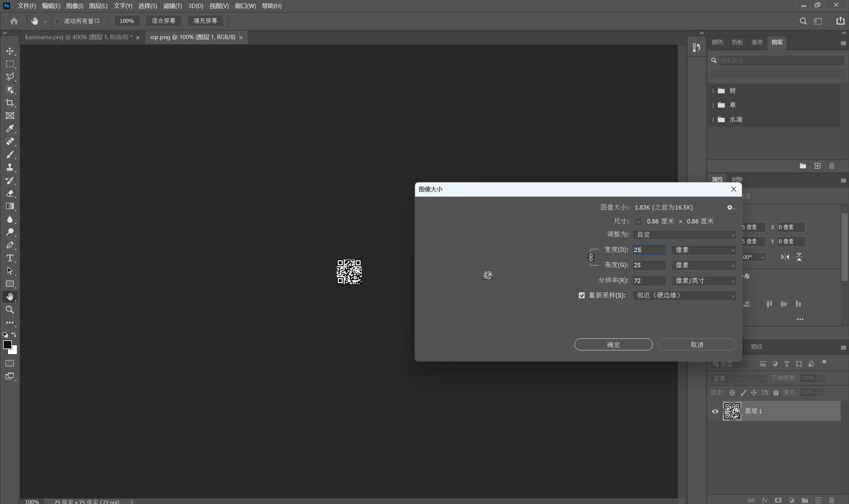Click the 100% zoom button
This screenshot has height=504, width=849.
[127, 21]
